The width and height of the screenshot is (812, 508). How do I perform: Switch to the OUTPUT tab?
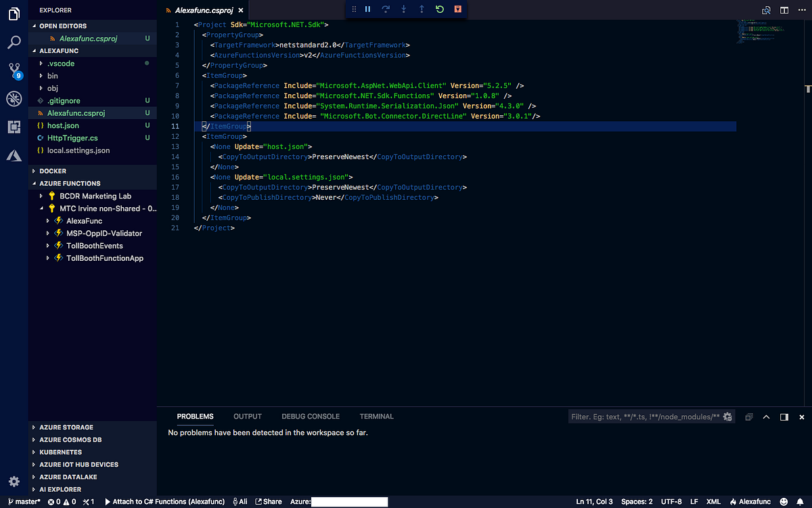click(x=247, y=417)
